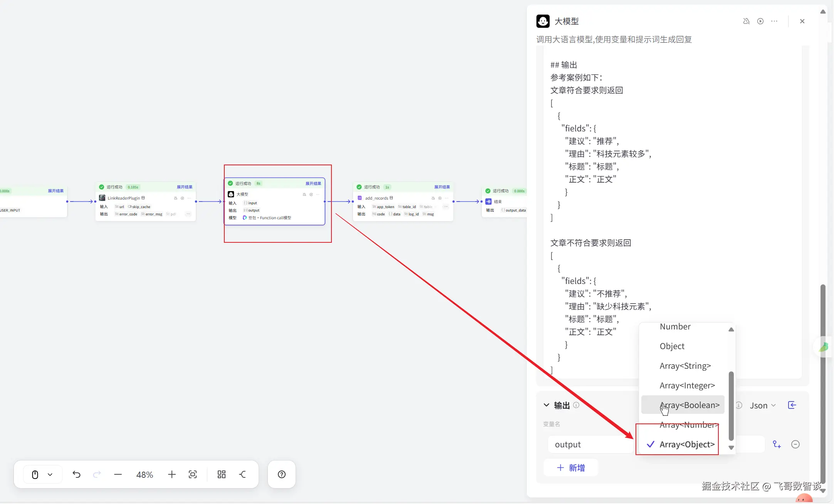
Task: Open the help question mark button
Action: [x=282, y=474]
